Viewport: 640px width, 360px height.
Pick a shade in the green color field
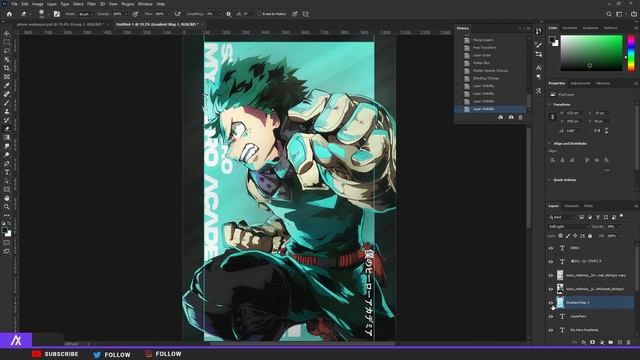point(591,53)
